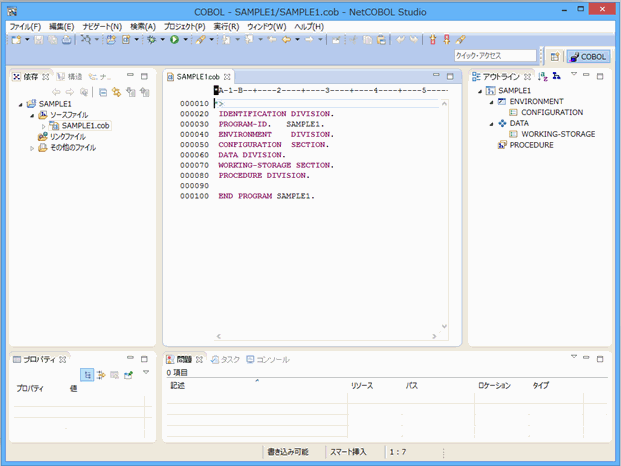This screenshot has height=466, width=621.
Task: Click the Paste toolbar icon
Action: (x=381, y=40)
